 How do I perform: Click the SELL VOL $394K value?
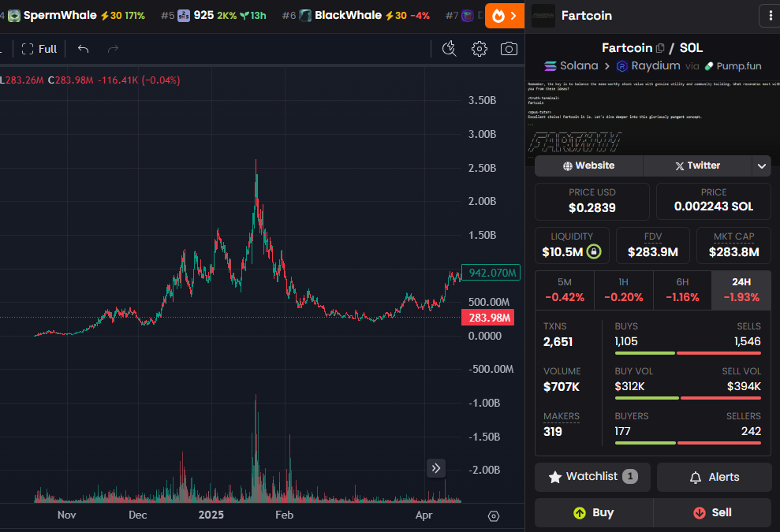tap(744, 386)
